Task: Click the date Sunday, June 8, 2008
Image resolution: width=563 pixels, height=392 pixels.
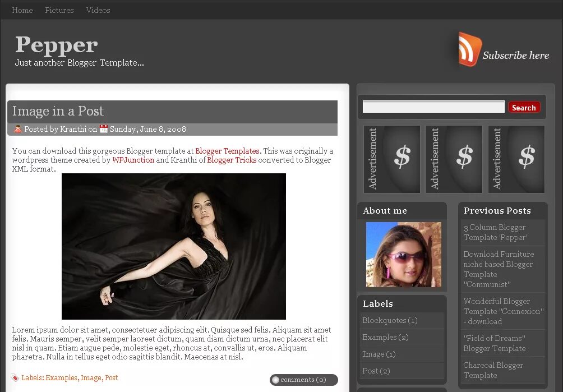Action: (148, 129)
